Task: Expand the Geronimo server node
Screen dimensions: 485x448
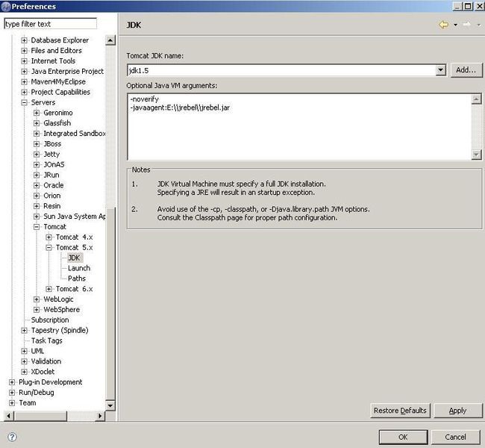Action: (x=37, y=113)
